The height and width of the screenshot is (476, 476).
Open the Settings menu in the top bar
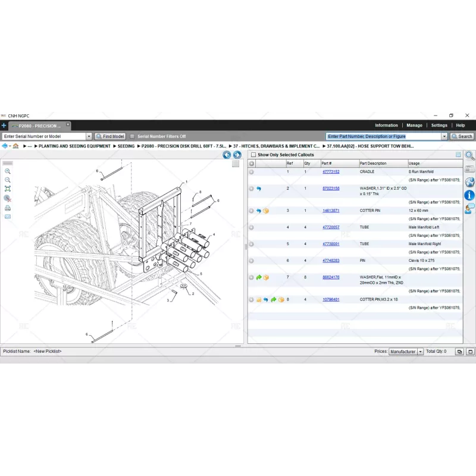tap(439, 126)
